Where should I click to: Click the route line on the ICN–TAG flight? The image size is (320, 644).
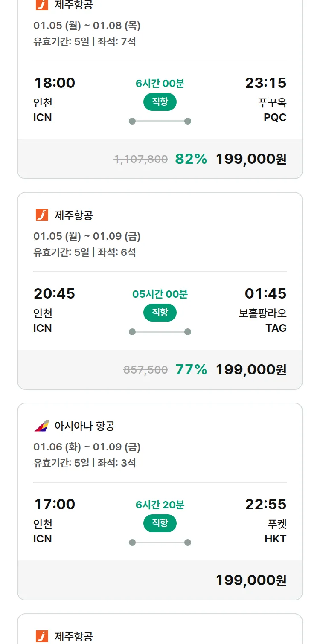[160, 332]
